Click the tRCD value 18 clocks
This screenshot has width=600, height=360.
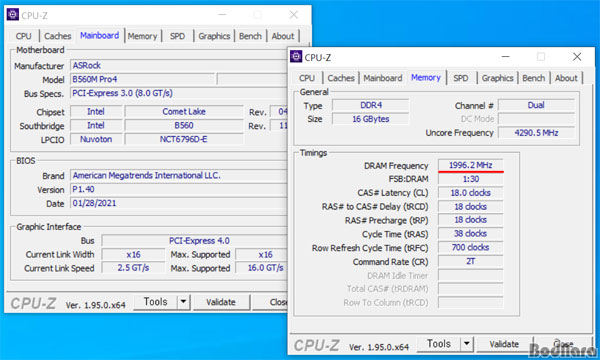[x=471, y=206]
